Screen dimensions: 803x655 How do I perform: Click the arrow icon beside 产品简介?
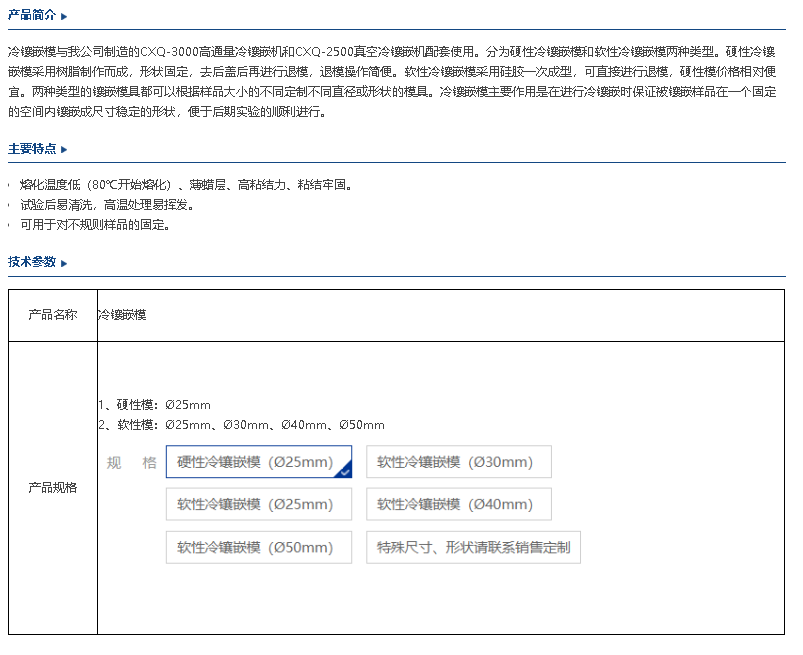coord(64,17)
